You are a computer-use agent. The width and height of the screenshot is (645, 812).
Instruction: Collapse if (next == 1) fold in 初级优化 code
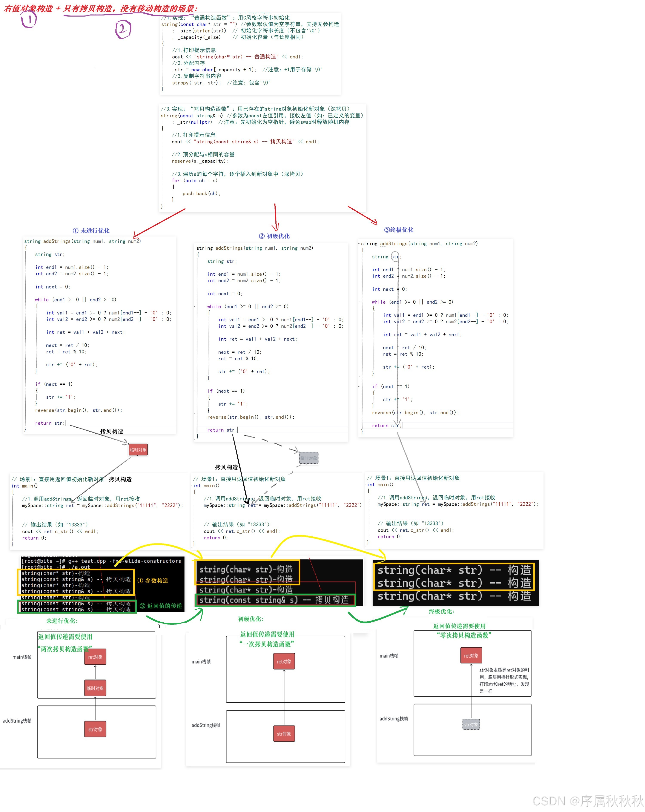click(194, 391)
